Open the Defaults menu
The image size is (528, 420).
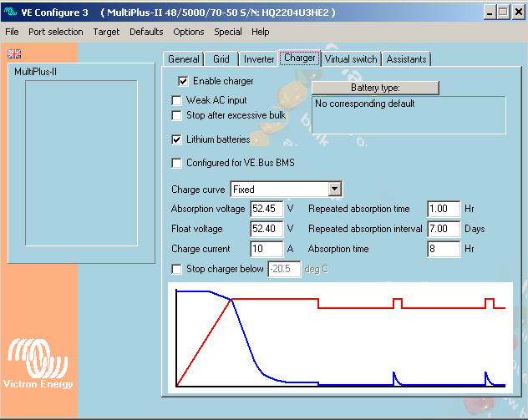[146, 32]
